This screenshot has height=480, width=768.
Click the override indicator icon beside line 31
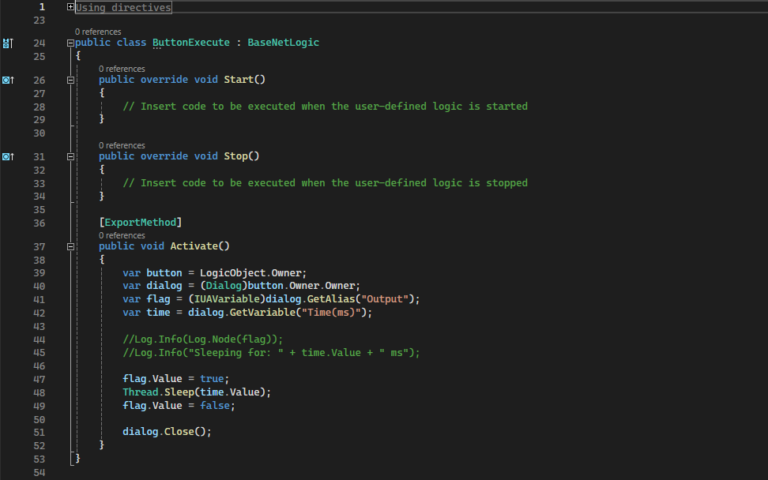(x=8, y=157)
